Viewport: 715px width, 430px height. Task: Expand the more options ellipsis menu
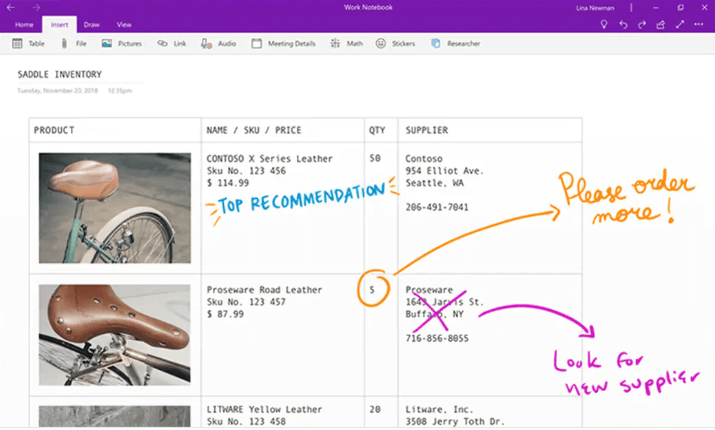pyautogui.click(x=700, y=24)
